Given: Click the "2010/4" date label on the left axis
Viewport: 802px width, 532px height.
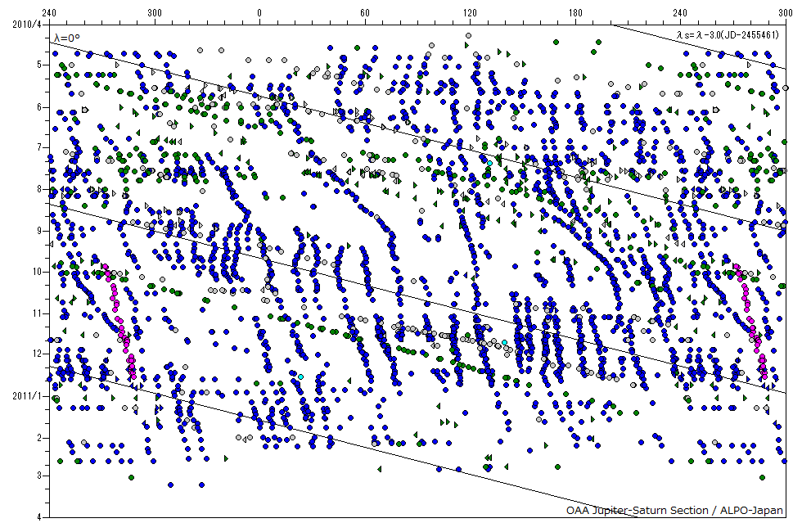Looking at the screenshot, I should coord(27,24).
